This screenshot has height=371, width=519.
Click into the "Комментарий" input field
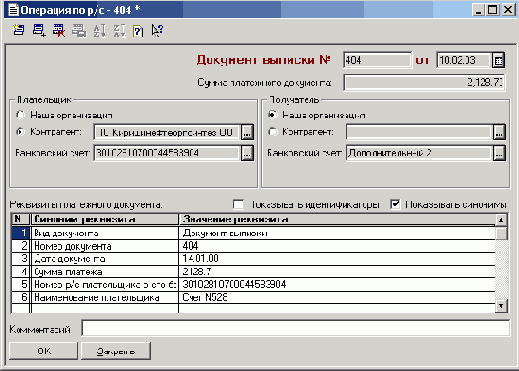pyautogui.click(x=296, y=328)
